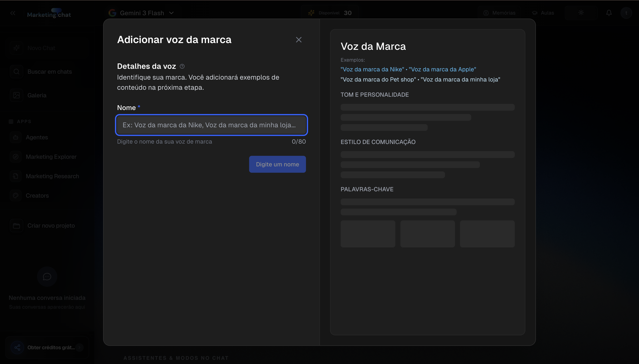Select the "Voz da marca da Nike" example

pos(372,69)
